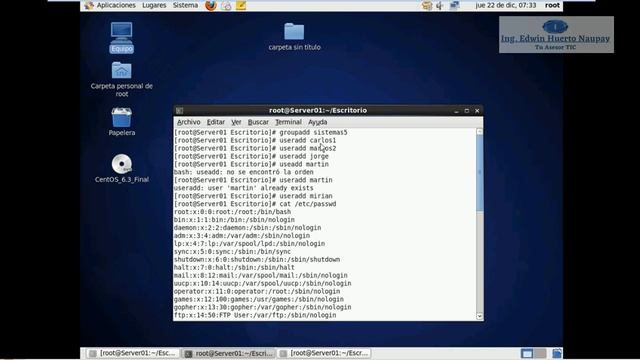Click the 'useradd mirian' command line
This screenshot has width=640, height=360.
[x=253, y=196]
